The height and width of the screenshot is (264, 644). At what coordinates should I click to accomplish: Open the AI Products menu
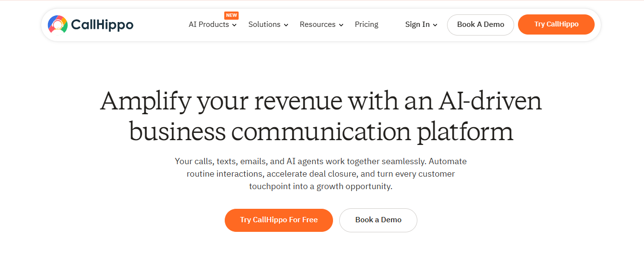pos(209,24)
